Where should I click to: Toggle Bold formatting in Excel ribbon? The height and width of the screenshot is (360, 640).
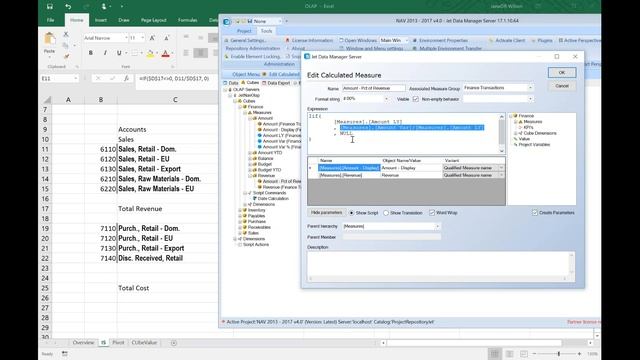click(x=91, y=53)
